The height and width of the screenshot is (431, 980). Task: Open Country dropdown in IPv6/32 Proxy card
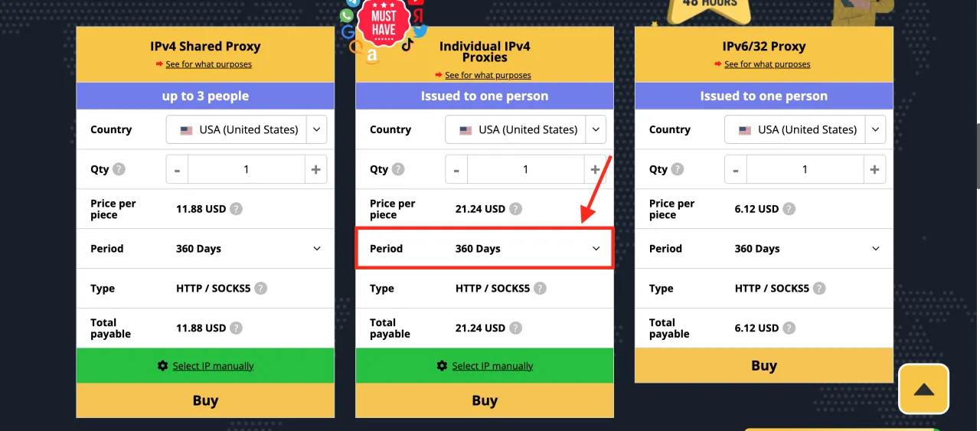click(x=805, y=129)
